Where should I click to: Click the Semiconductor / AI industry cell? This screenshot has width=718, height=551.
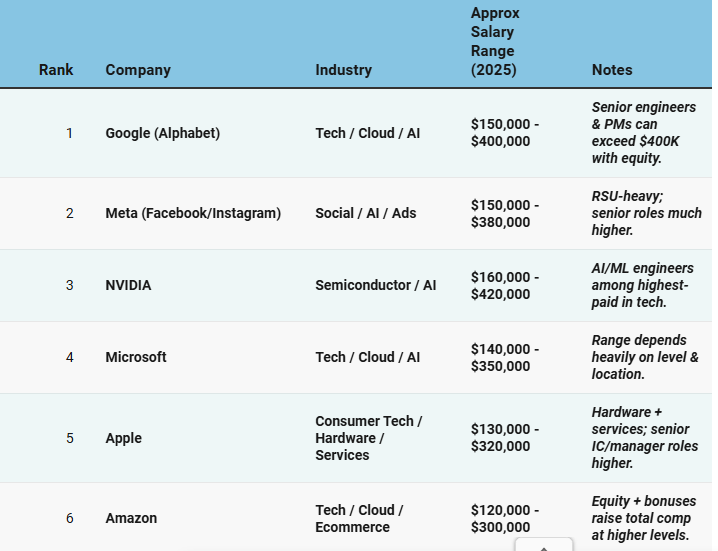pyautogui.click(x=375, y=285)
